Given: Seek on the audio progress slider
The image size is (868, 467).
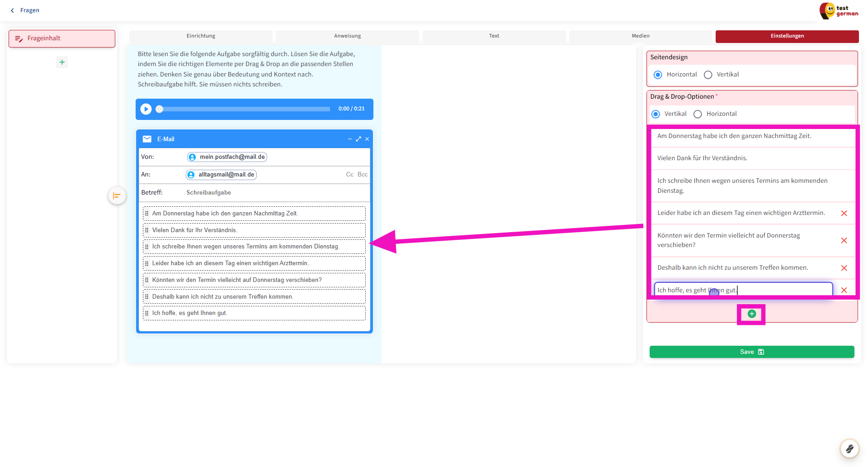Looking at the screenshot, I should 244,109.
